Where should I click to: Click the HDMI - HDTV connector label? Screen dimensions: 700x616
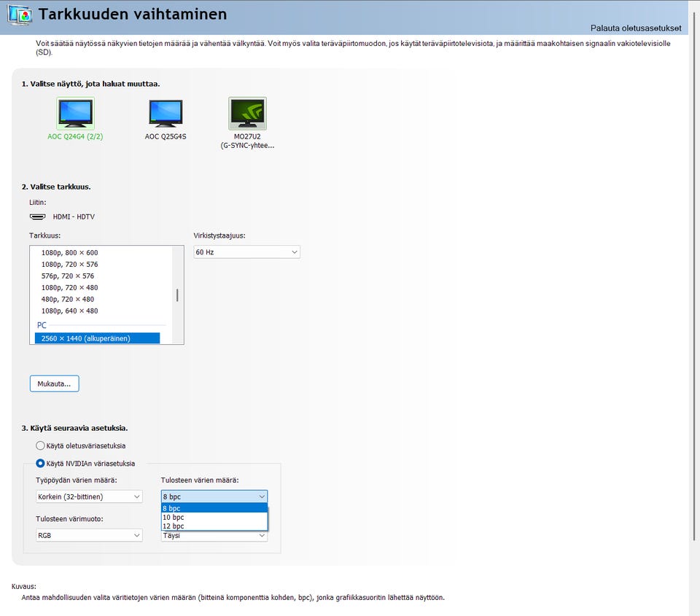click(x=74, y=217)
